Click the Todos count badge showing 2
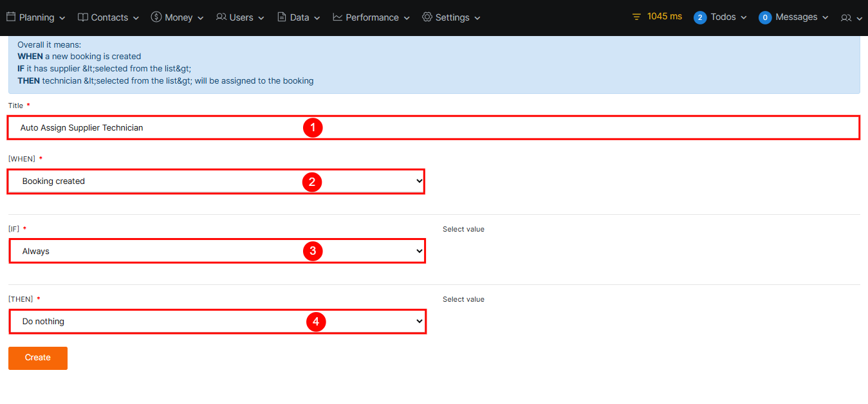Image resolution: width=868 pixels, height=404 pixels. pos(699,17)
